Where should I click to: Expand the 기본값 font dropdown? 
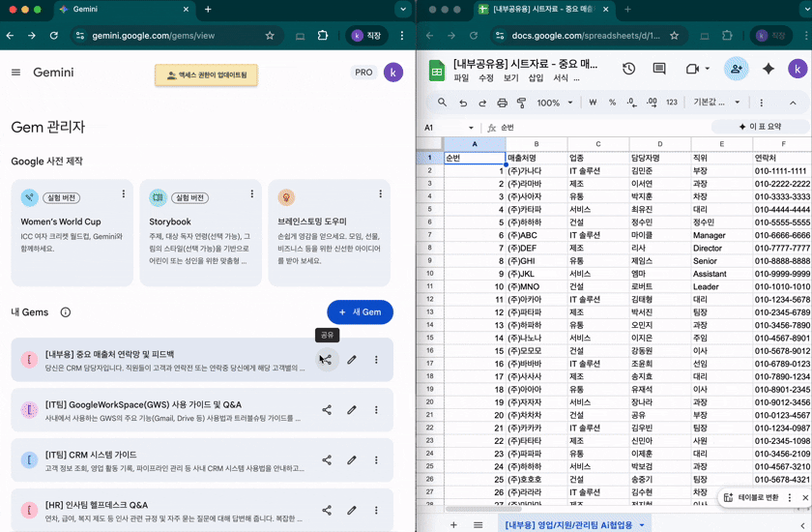[x=716, y=103]
